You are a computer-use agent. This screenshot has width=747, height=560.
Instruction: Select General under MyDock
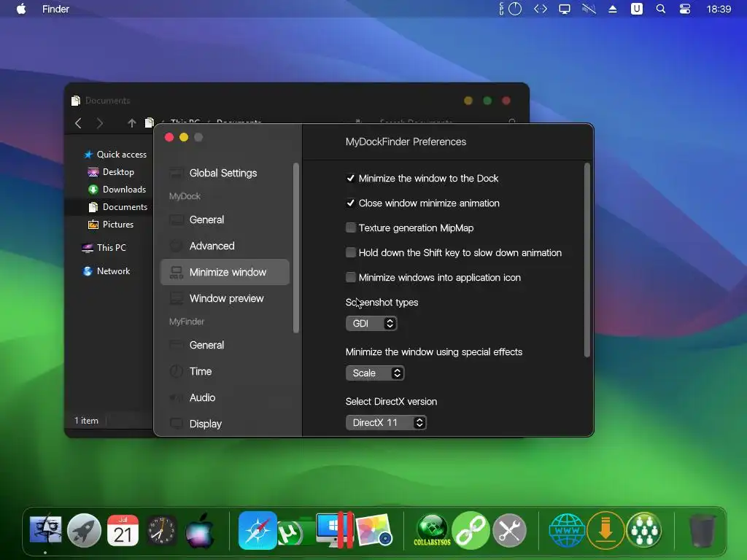click(225, 219)
